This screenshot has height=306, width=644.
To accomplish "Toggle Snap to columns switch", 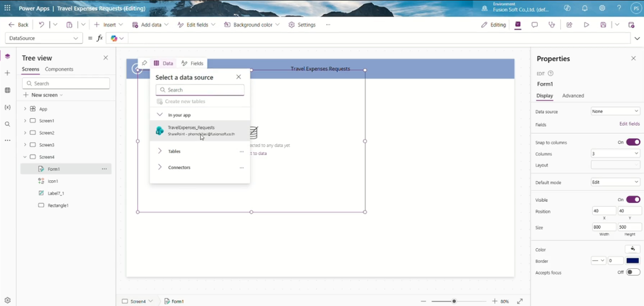I will click(x=633, y=143).
